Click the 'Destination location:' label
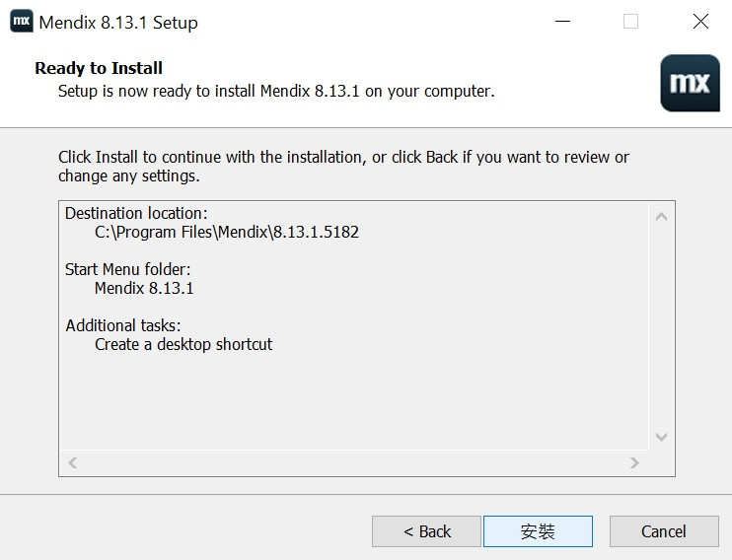Viewport: 732px width, 560px height. pyautogui.click(x=136, y=213)
